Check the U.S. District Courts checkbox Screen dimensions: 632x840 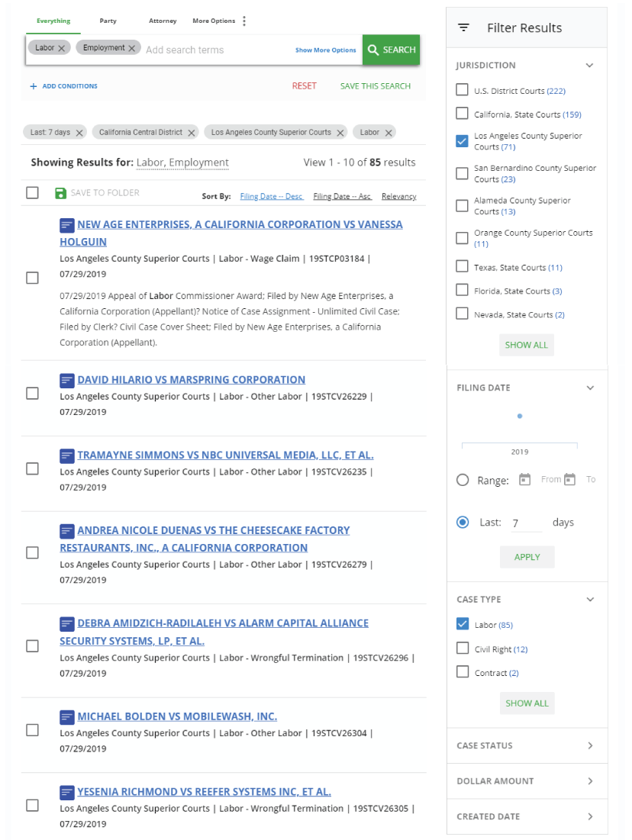(462, 90)
